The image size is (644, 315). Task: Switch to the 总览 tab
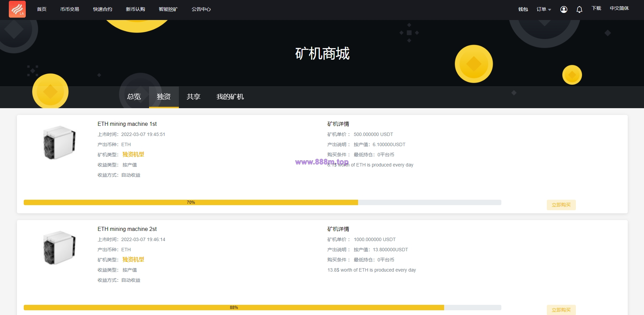134,97
